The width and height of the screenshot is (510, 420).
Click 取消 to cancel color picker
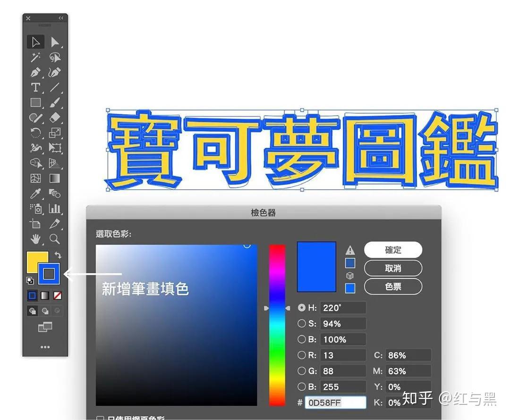(393, 268)
